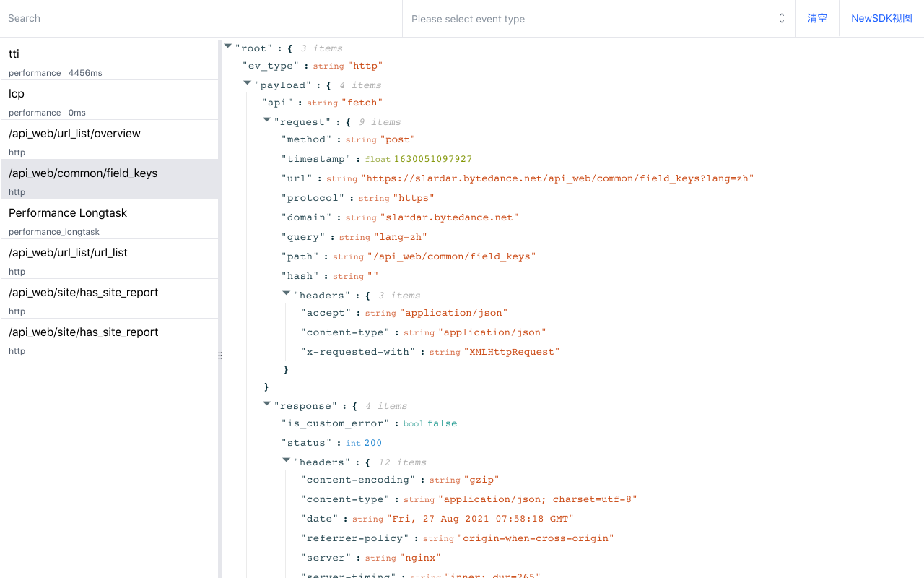Image resolution: width=924 pixels, height=578 pixels.
Task: Select the lcp performance event
Action: coord(108,100)
